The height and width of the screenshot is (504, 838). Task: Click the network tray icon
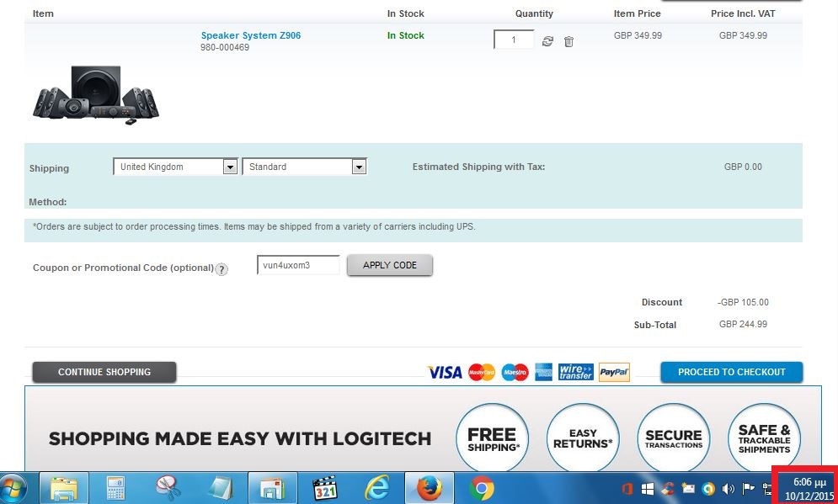767,489
